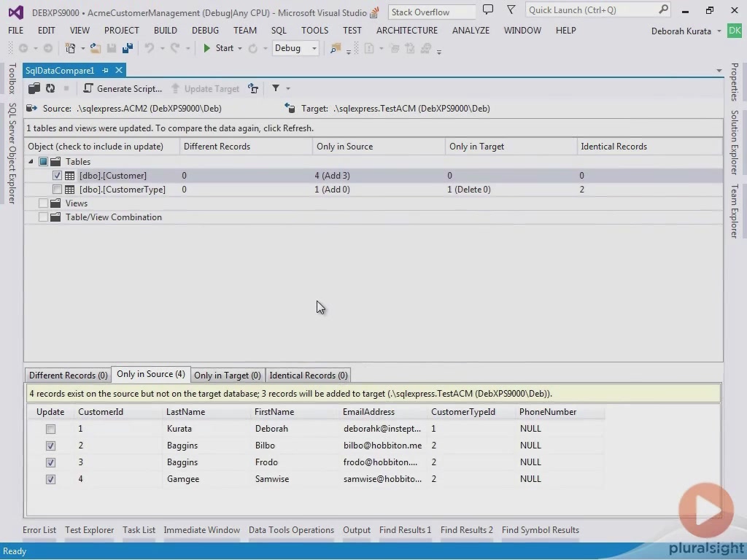Open the Error List panel tab
The image size is (747, 560).
coord(39,530)
